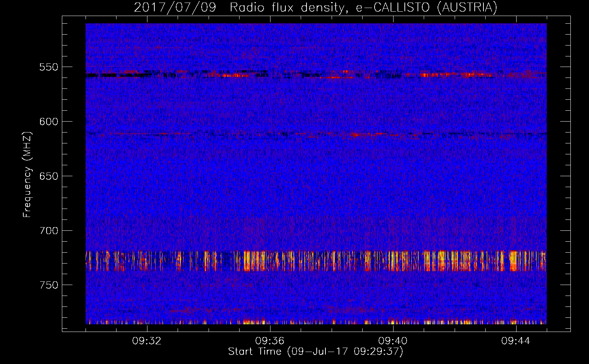Viewport: 589px width, 364px height.
Task: Click the 09:40 time tick label
Action: [393, 341]
